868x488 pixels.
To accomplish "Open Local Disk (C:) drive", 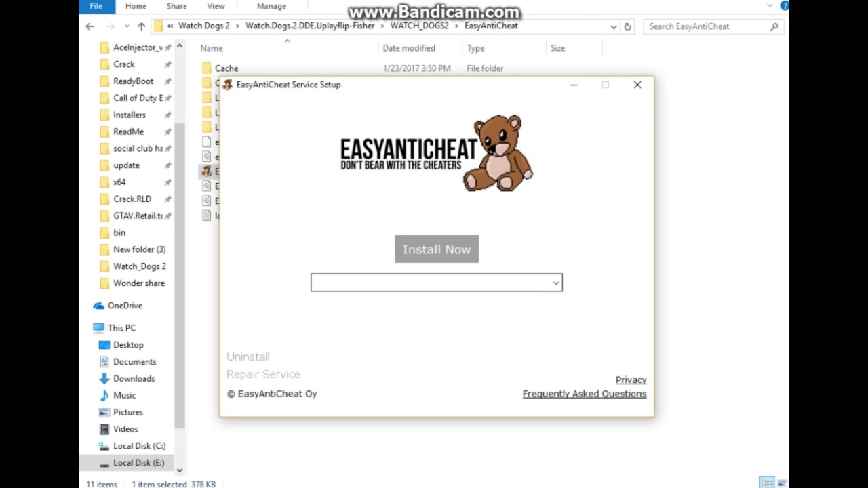I will 139,446.
